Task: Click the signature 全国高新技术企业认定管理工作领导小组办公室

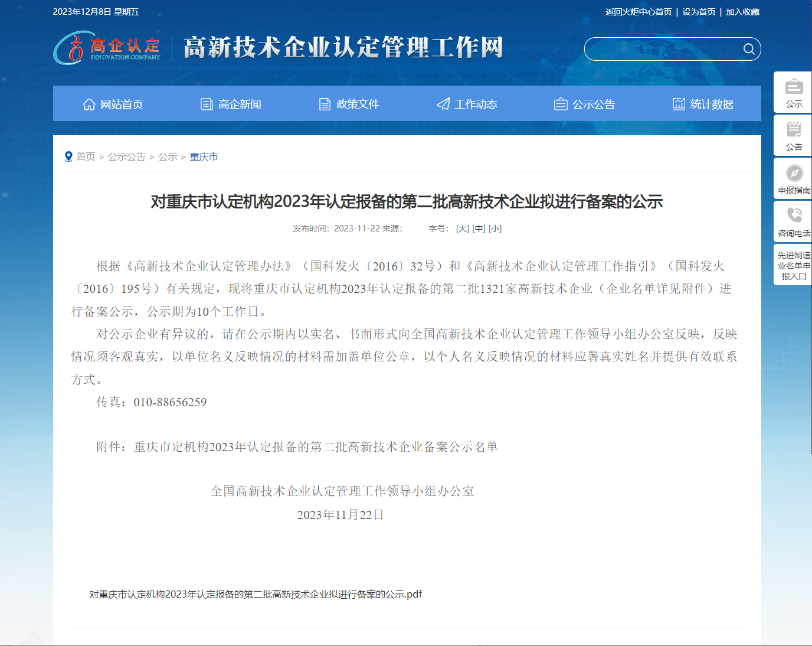Action: tap(342, 491)
